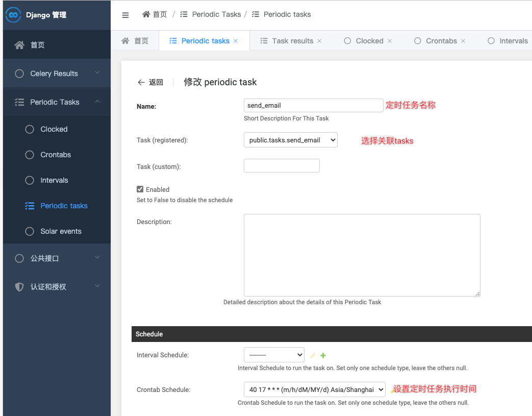Open Periodic tasks in sidebar submenu

[x=57, y=206]
